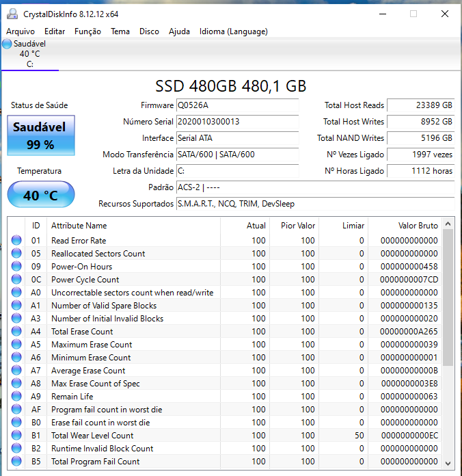Click the Número Serial field 2020010300013

tap(237, 122)
